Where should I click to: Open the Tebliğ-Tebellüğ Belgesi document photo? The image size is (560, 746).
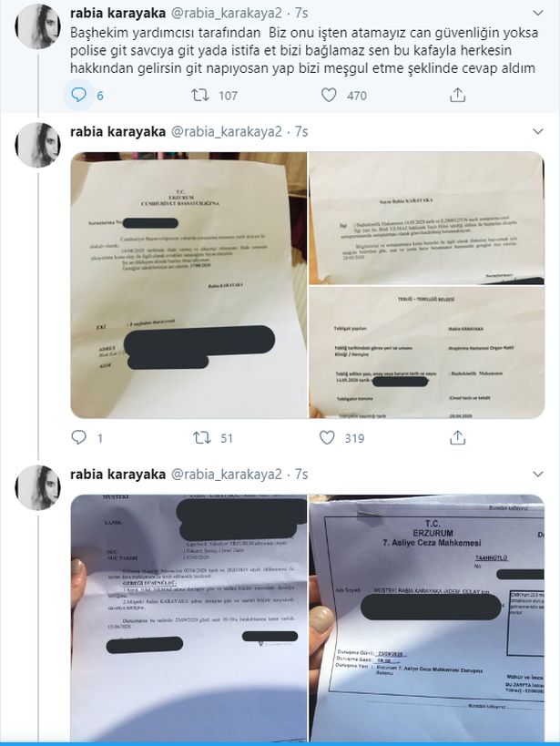click(427, 353)
